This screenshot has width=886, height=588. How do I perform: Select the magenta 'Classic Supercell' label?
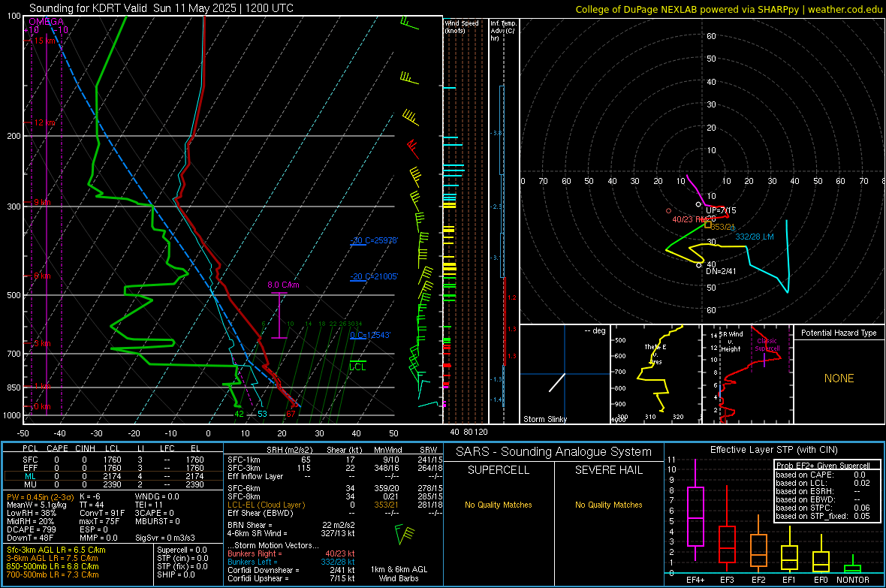pyautogui.click(x=767, y=345)
